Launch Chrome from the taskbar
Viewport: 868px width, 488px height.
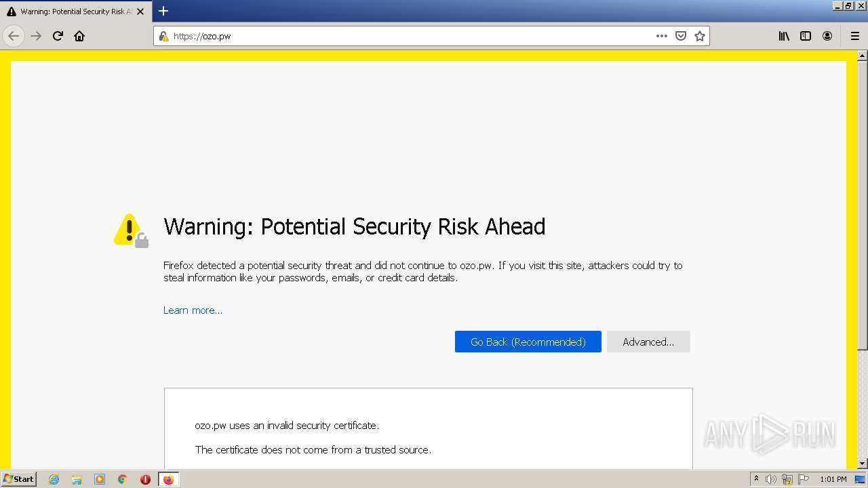123,479
